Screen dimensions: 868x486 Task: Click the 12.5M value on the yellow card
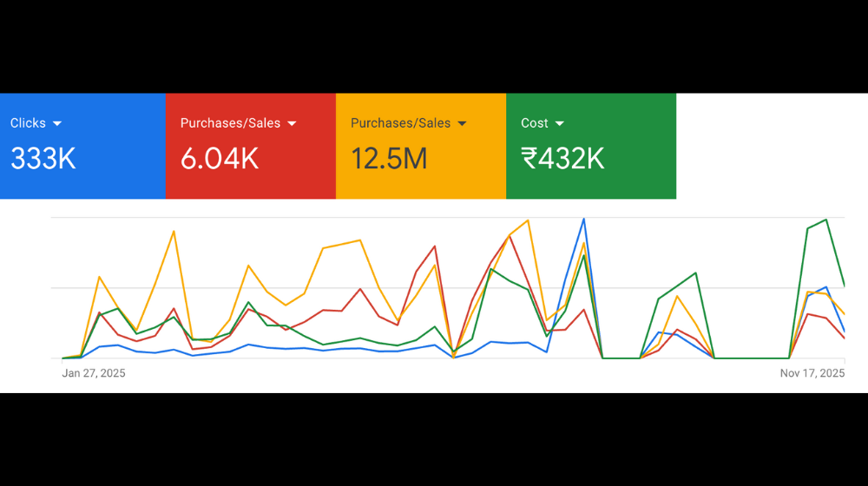pos(389,159)
